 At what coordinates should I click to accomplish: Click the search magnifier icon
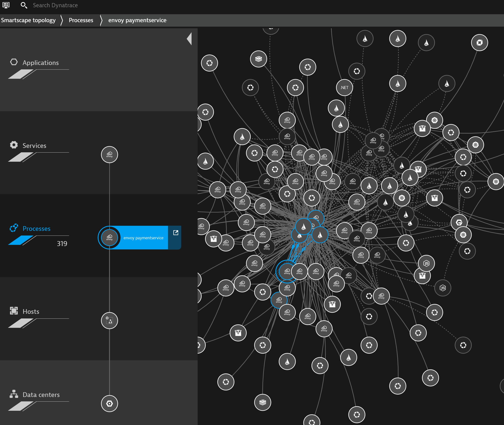coord(24,5)
